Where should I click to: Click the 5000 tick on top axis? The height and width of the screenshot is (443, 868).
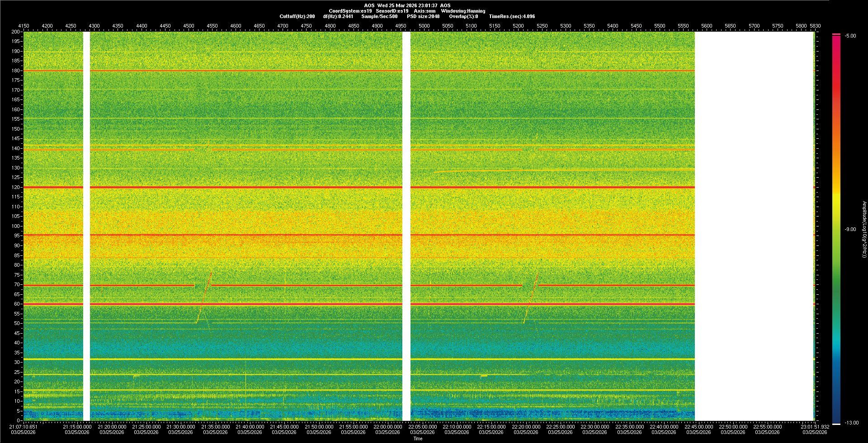(x=424, y=26)
